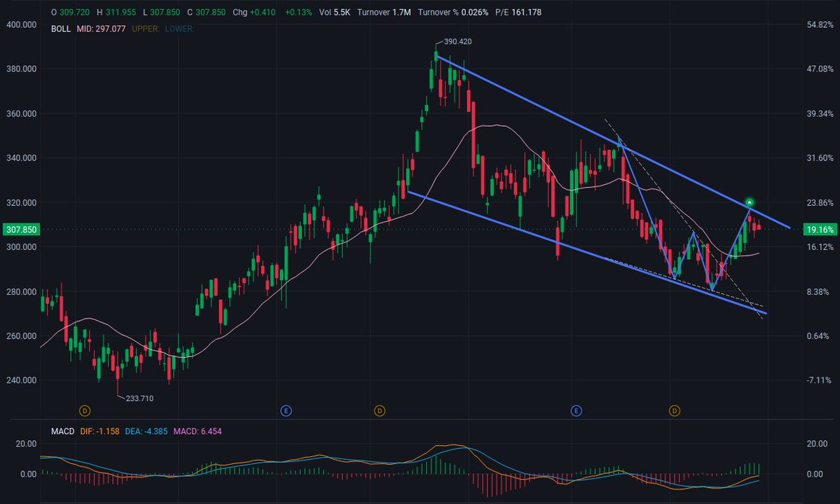Image resolution: width=840 pixels, height=504 pixels.
Task: Click the BOLL LOWER label
Action: click(179, 29)
